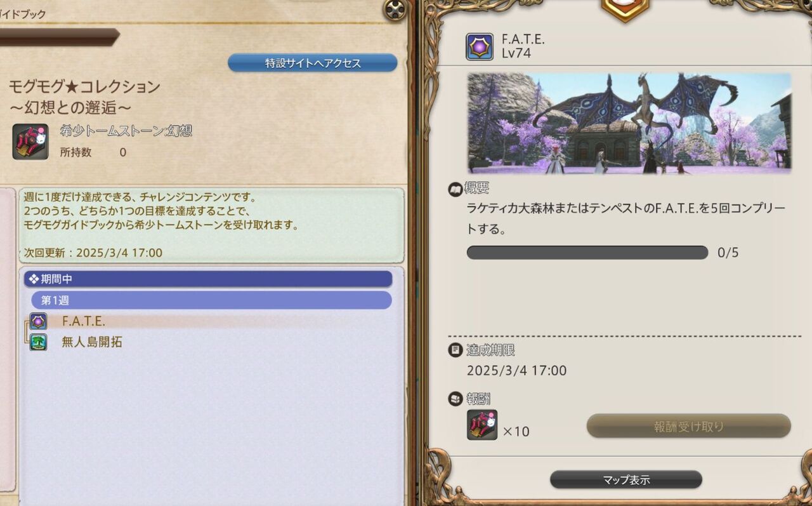This screenshot has height=506, width=812.
Task: Click the F.A.T.E. Lv74 header icon
Action: click(x=480, y=47)
